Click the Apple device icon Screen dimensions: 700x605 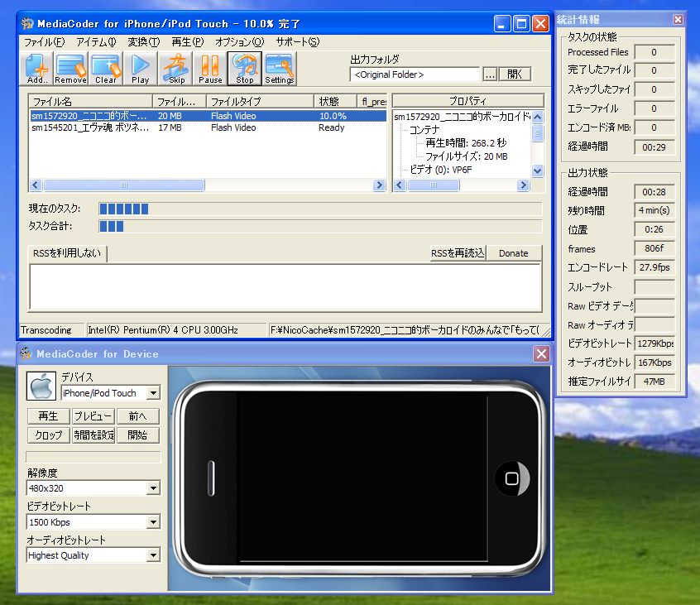pyautogui.click(x=41, y=386)
